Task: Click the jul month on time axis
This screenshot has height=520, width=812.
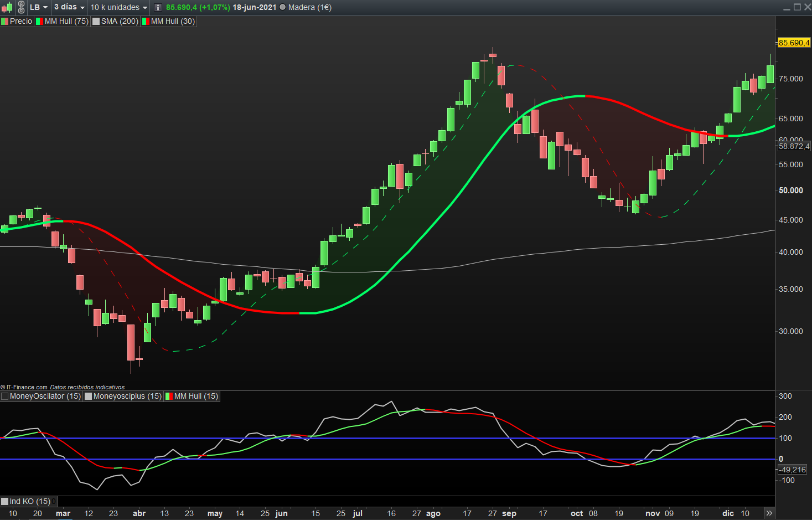Action: click(x=358, y=513)
